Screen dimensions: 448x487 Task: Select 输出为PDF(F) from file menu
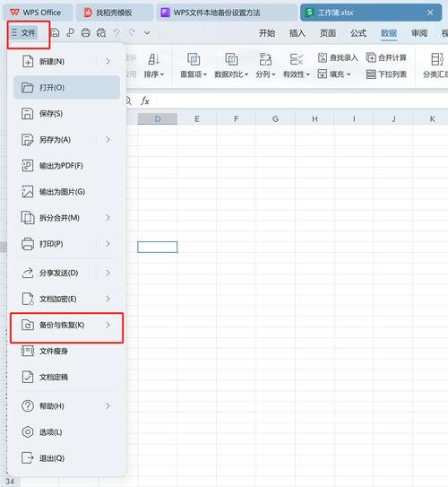66,166
